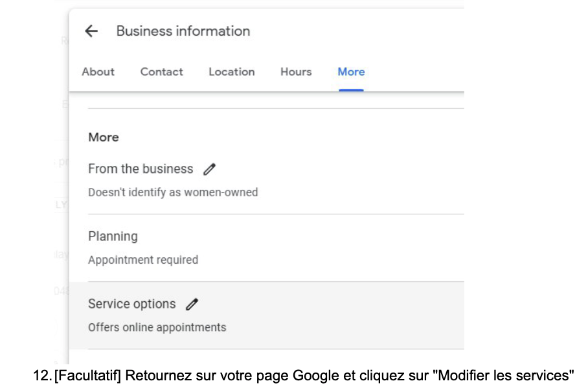Open the Planning section label
The height and width of the screenshot is (392, 588).
(x=113, y=236)
